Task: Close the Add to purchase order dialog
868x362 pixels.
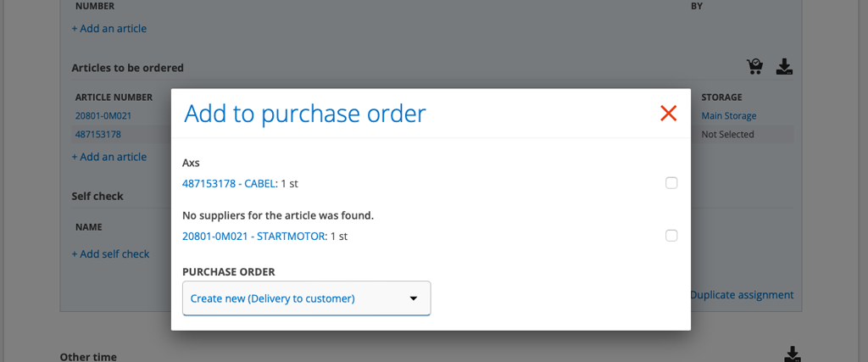Action: (668, 114)
